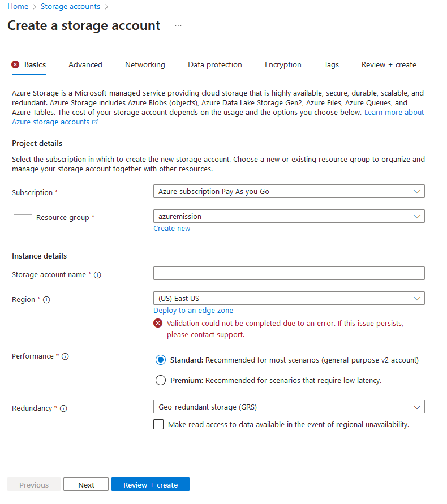447x504 pixels.
Task: Click the Create new resource group link
Action: 171,228
